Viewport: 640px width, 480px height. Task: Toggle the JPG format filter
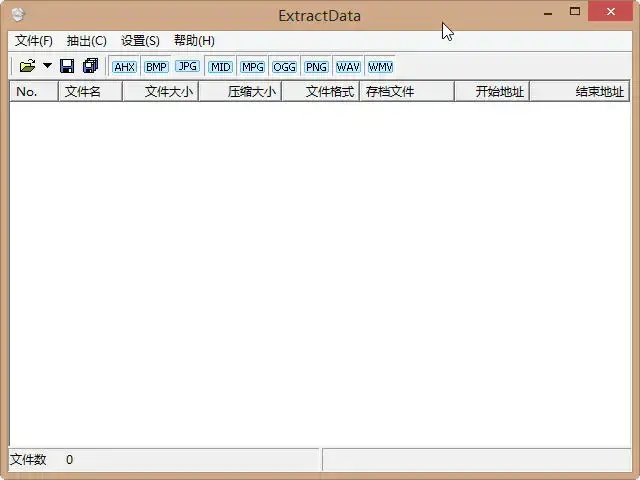188,66
